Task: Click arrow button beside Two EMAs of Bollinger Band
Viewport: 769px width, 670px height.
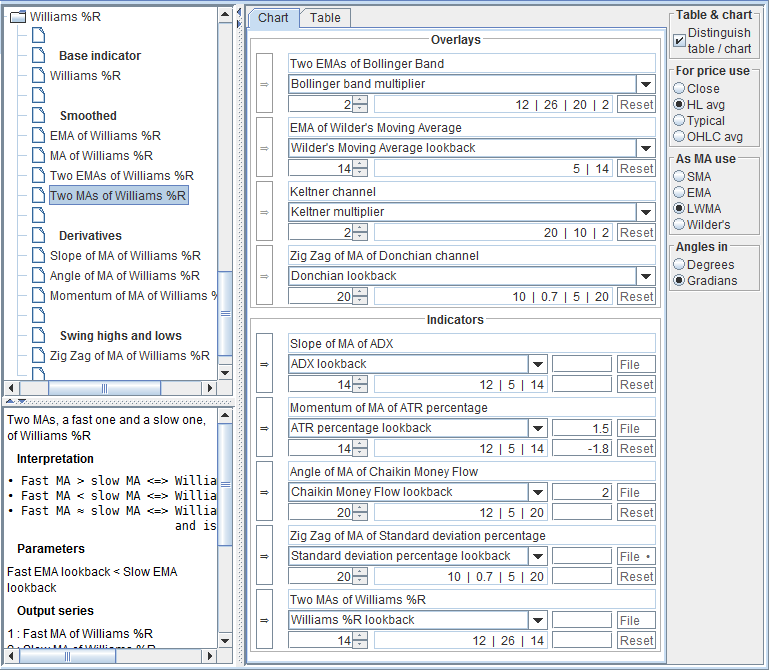Action: 264,84
